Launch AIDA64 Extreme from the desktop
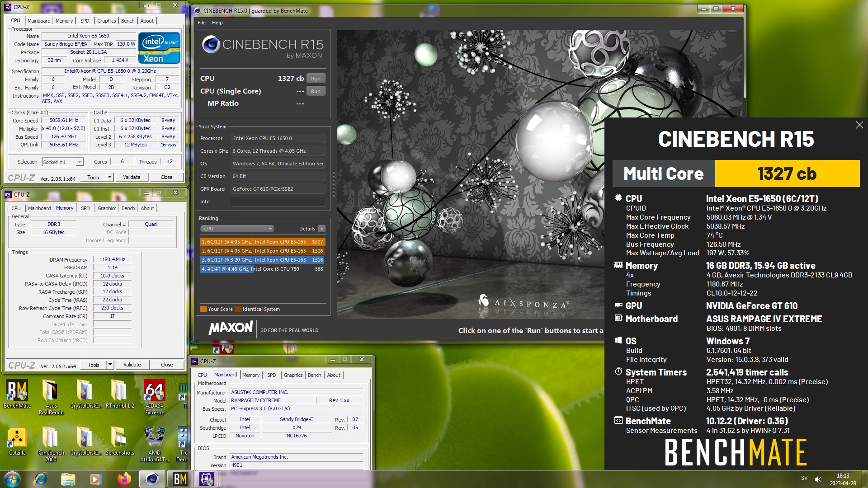Screen dimensions: 868x488 154,397
